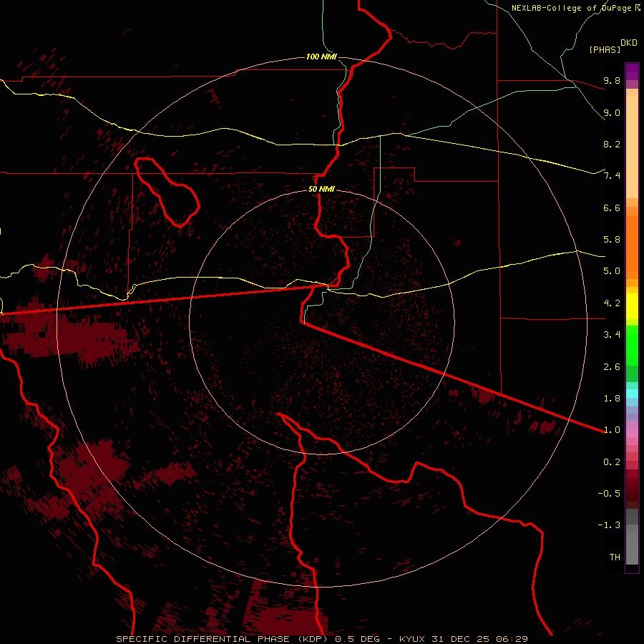
Task: Click the 06:29 timestamp
Action: click(x=512, y=639)
